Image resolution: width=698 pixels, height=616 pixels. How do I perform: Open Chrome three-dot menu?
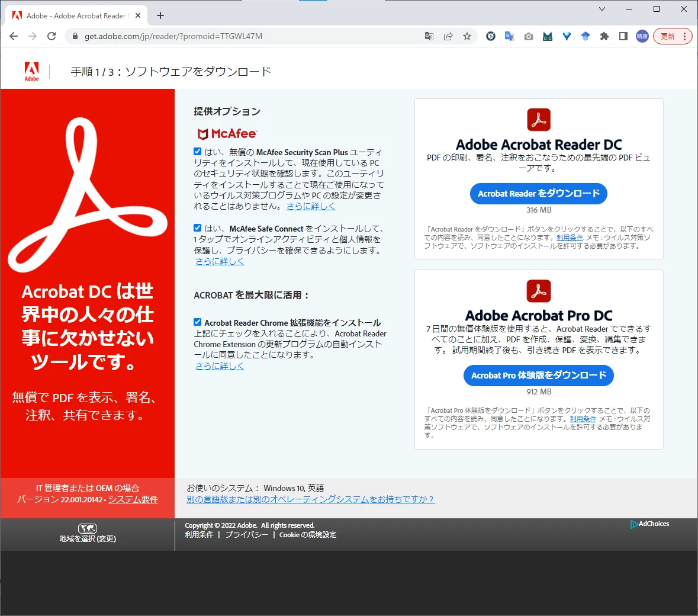coord(684,36)
